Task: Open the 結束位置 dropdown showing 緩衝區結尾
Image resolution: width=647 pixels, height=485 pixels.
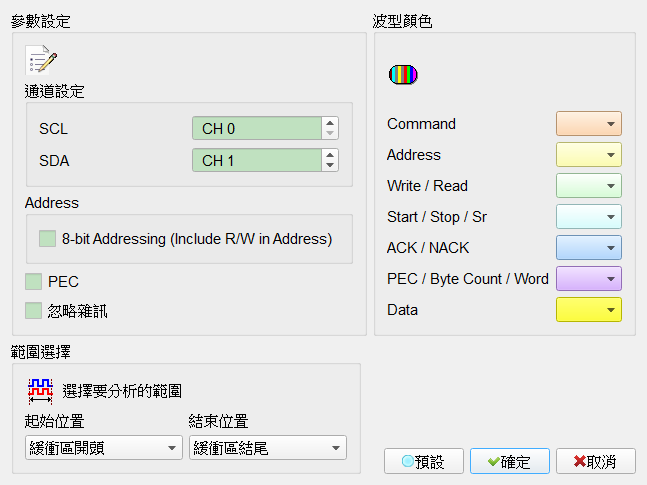Action: coord(268,447)
